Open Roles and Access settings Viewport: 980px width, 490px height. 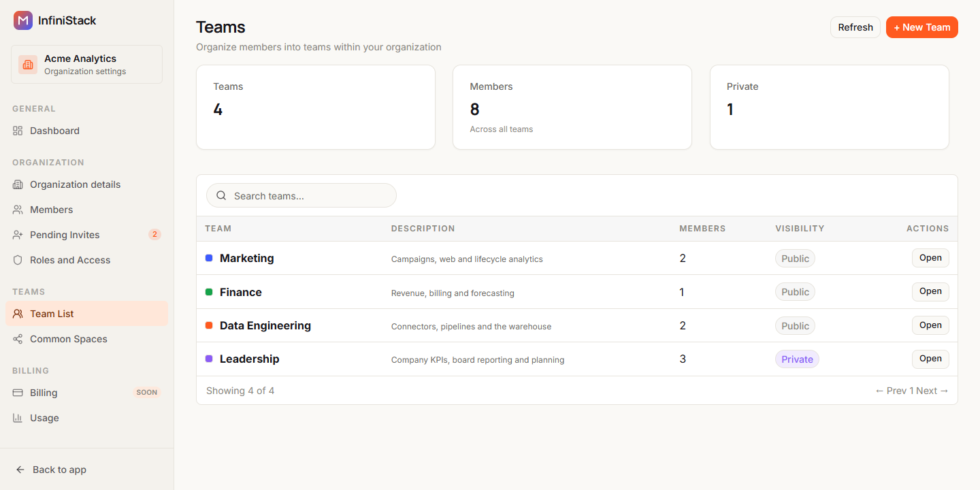[86, 260]
